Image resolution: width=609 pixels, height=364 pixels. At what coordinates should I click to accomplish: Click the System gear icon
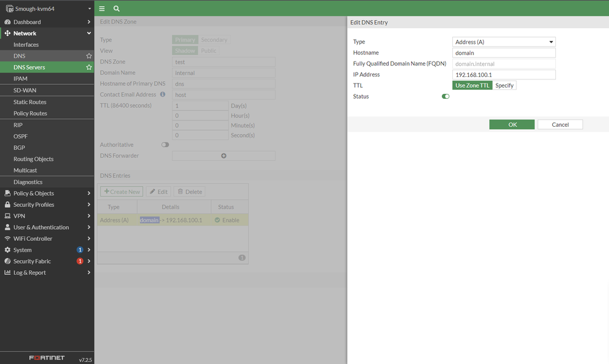[7, 250]
